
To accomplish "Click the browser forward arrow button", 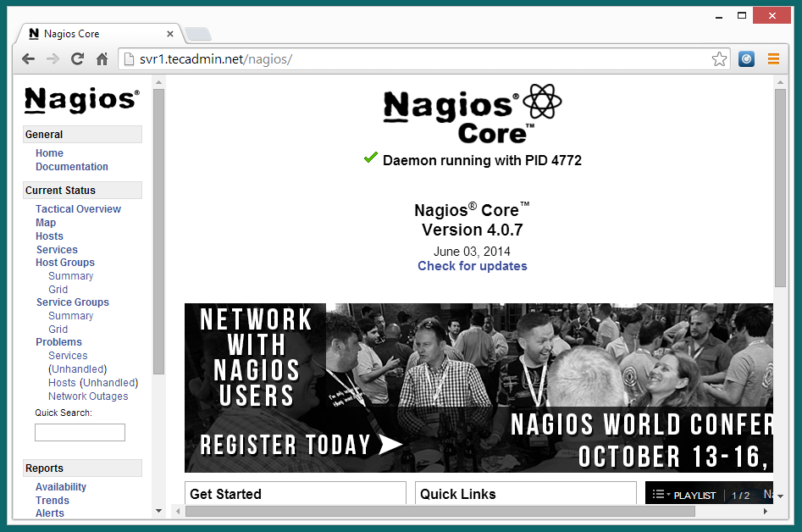I will pos(53,59).
